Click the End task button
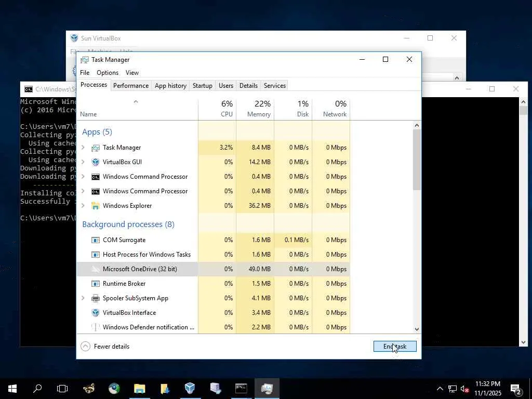Viewport: 532px width, 399px height. click(x=395, y=347)
